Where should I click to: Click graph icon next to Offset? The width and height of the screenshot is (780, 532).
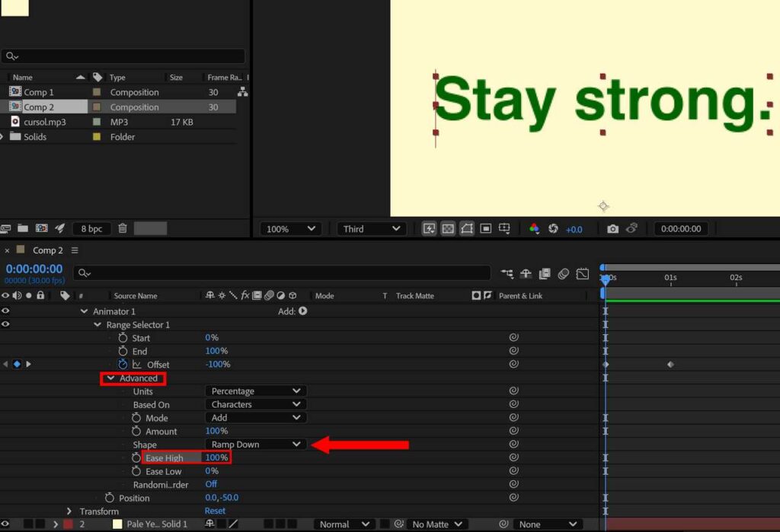click(x=136, y=365)
